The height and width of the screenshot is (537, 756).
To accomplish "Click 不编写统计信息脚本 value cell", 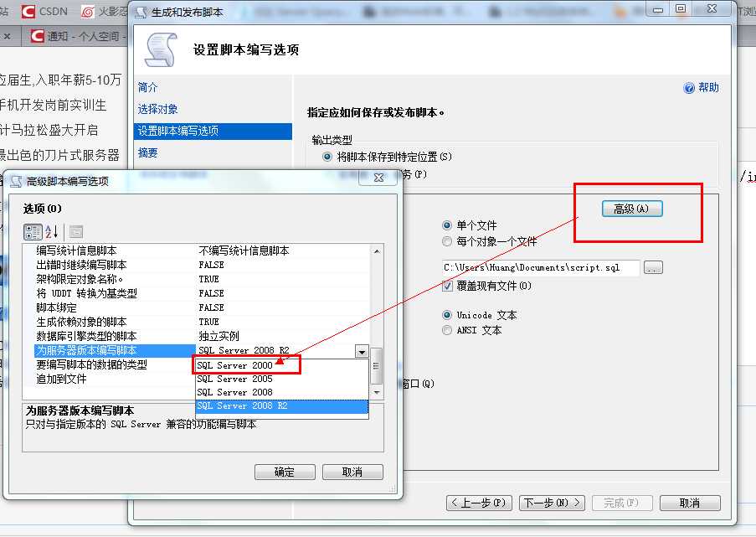I will coord(244,250).
